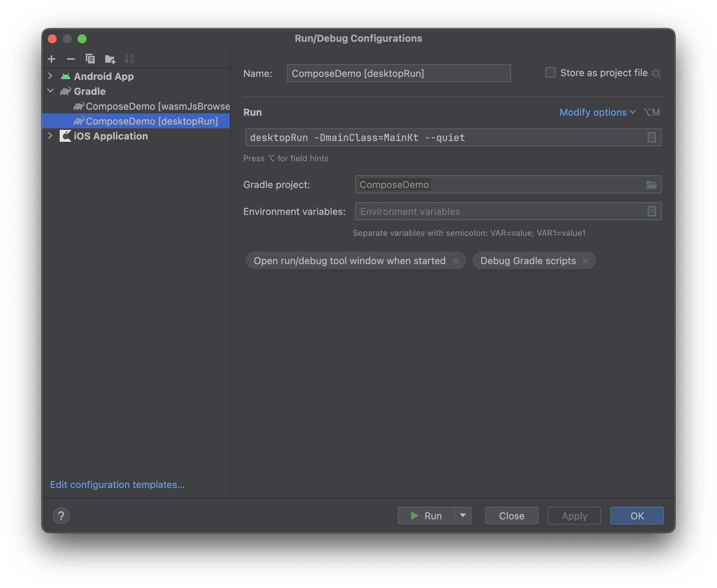Expand the Run tasks field editor icon
Viewport: 717px width, 588px height.
[x=651, y=138]
